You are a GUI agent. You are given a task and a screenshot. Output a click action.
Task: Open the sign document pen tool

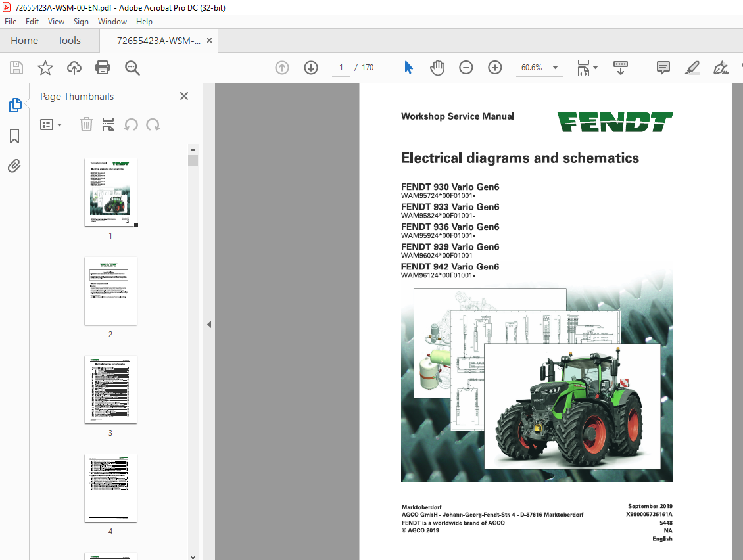pos(721,68)
